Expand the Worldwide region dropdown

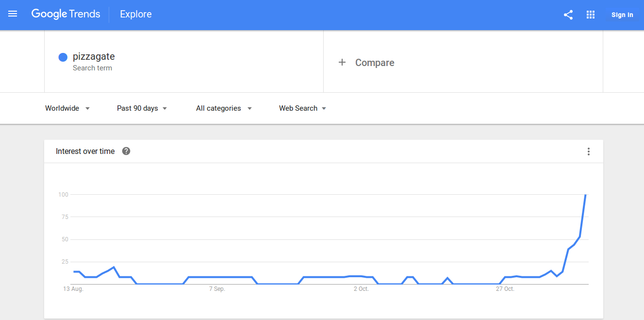coord(67,108)
